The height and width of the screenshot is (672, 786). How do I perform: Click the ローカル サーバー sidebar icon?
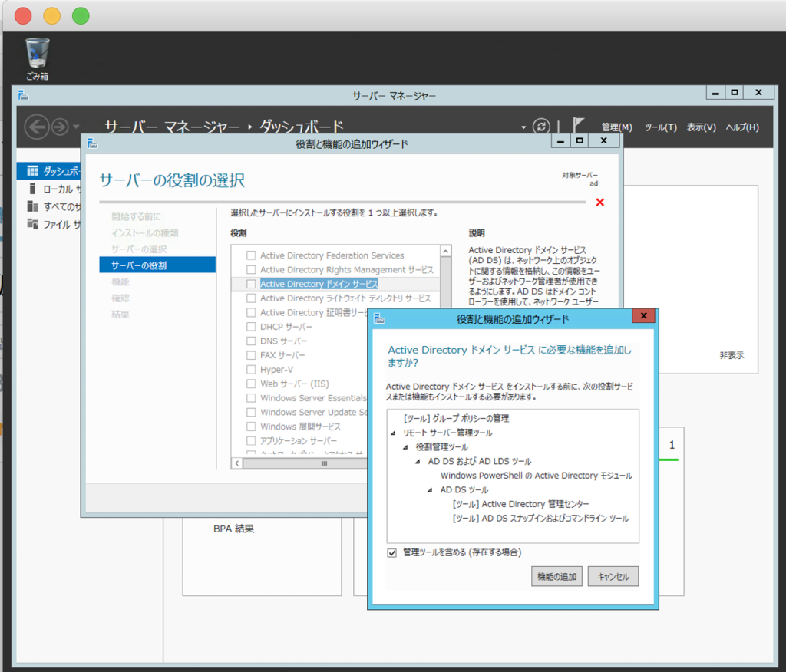coord(32,189)
